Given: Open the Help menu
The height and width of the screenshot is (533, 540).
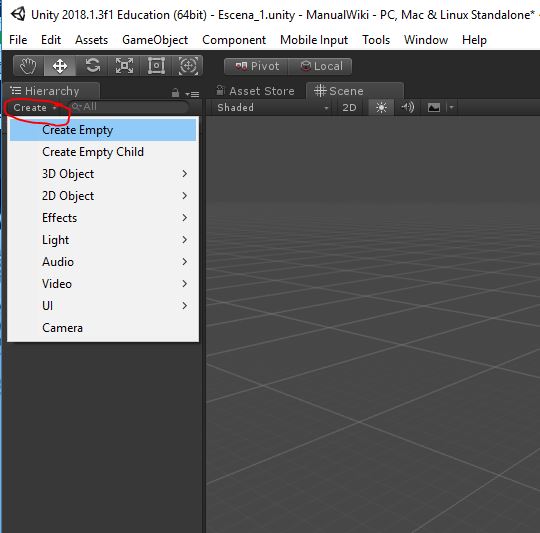Looking at the screenshot, I should coord(474,40).
